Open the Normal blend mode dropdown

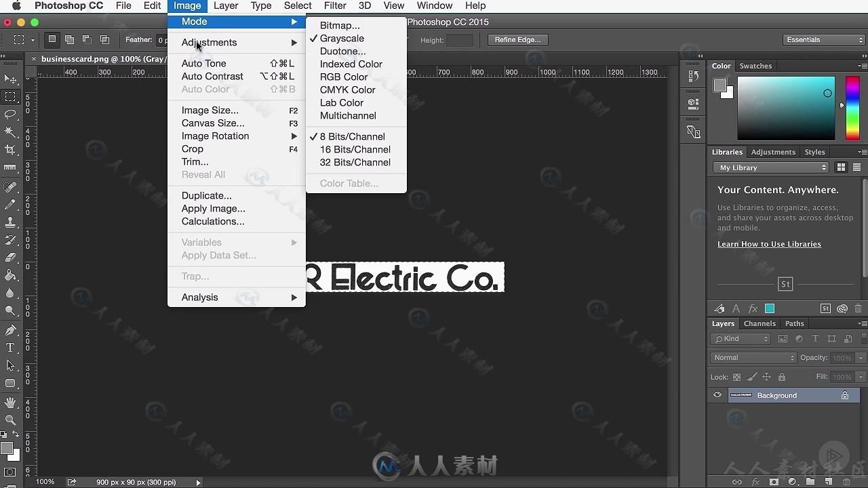(753, 358)
